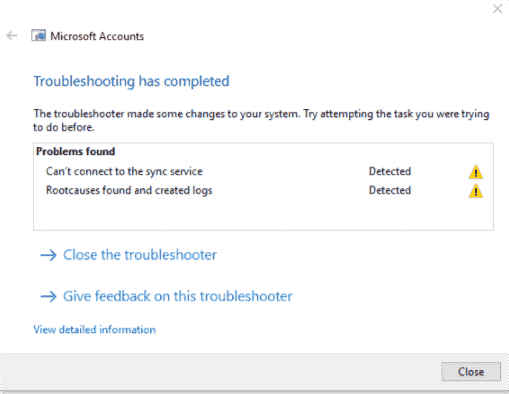Click the arrow icon beside 'Give feedback on this troubleshooter'

click(48, 297)
